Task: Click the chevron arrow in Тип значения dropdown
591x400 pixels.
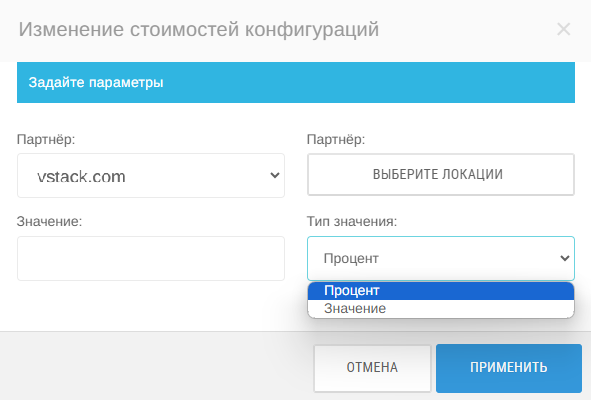Action: [x=565, y=258]
